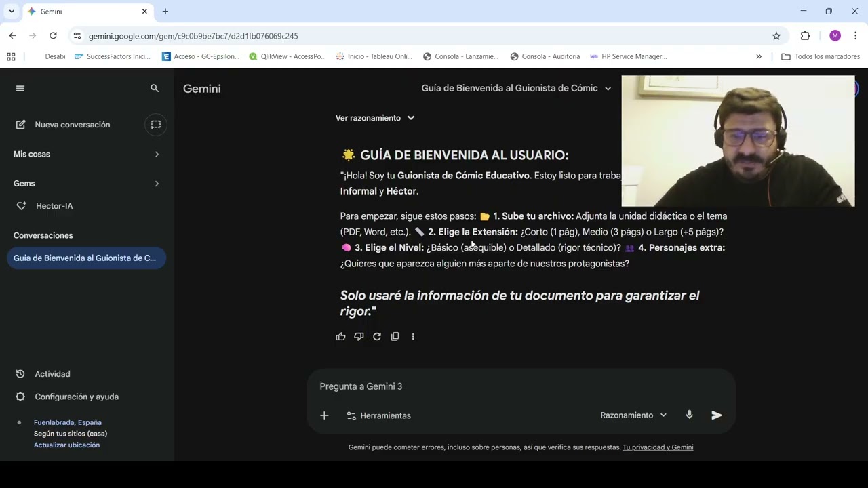
Task: Give thumbs up to the response
Action: tap(340, 336)
